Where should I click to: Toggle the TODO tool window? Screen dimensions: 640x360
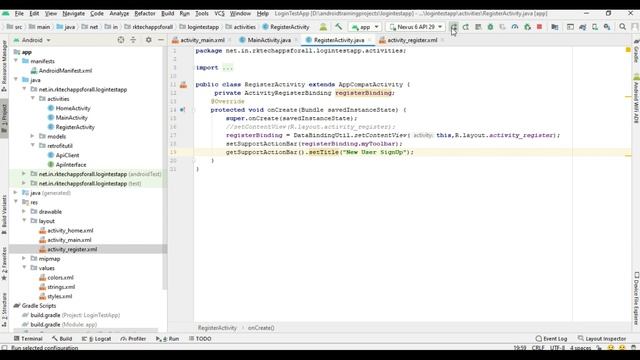click(x=200, y=339)
